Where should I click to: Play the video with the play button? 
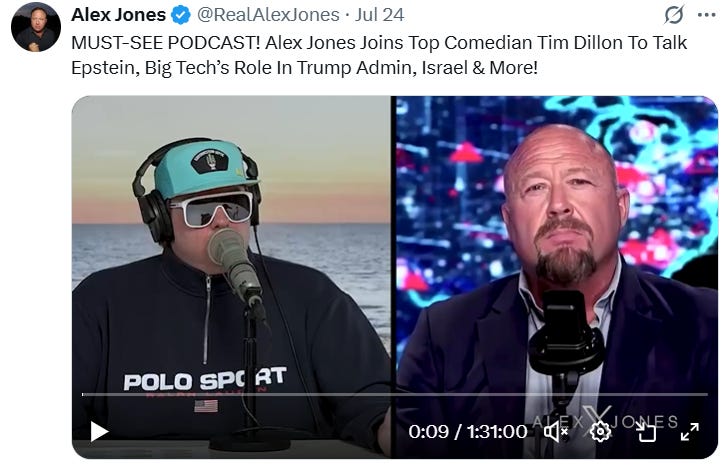click(x=99, y=432)
